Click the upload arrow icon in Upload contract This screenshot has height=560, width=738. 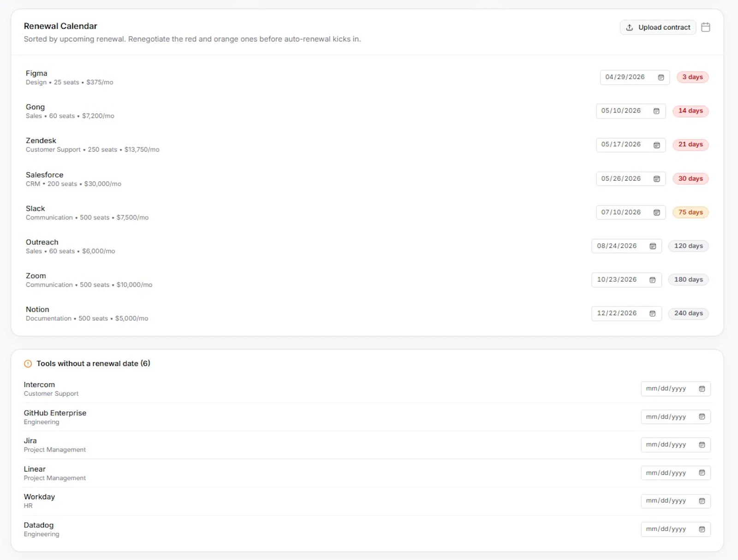(x=629, y=28)
